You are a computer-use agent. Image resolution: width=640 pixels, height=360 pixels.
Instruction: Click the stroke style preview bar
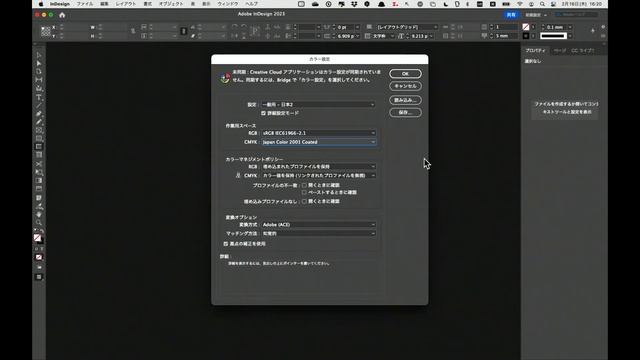click(553, 36)
